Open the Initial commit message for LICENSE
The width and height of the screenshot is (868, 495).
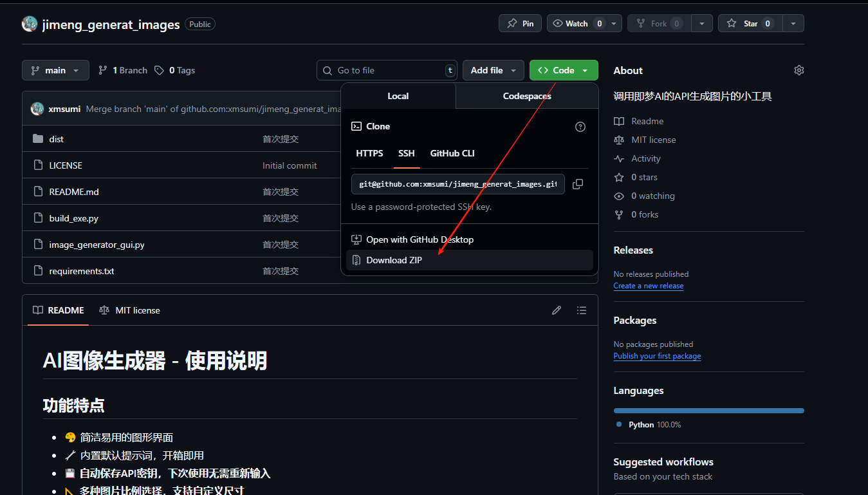(x=290, y=165)
